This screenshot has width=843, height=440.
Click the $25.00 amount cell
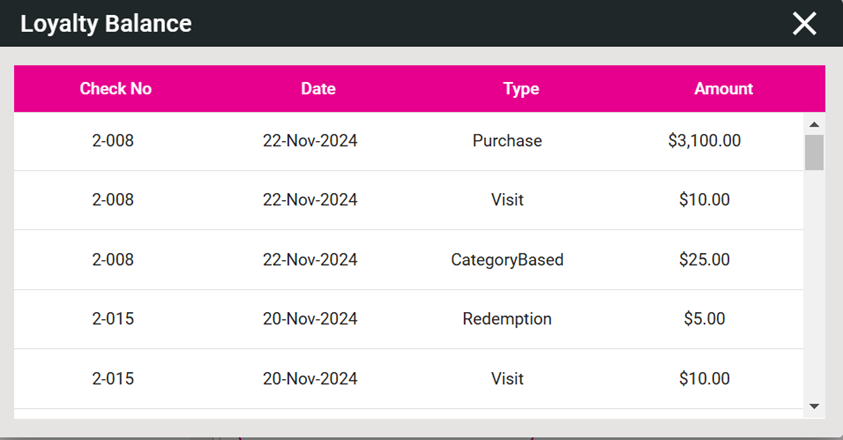(x=704, y=260)
